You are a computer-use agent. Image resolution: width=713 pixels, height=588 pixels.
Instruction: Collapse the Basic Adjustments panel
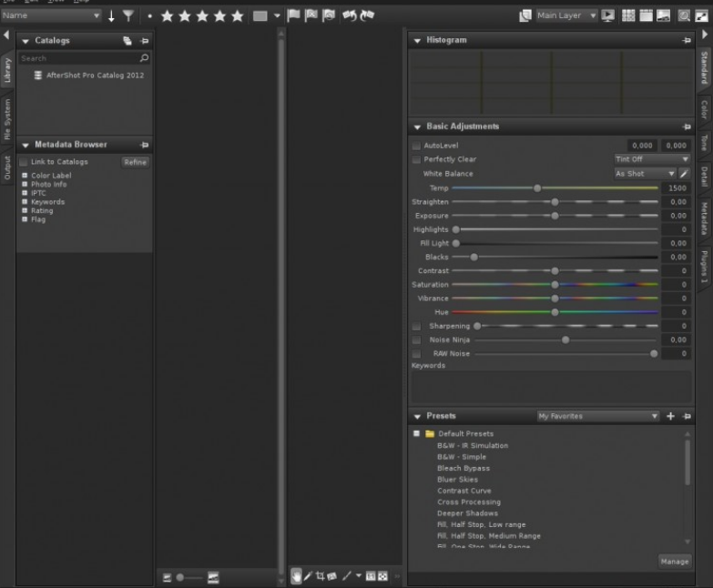417,127
